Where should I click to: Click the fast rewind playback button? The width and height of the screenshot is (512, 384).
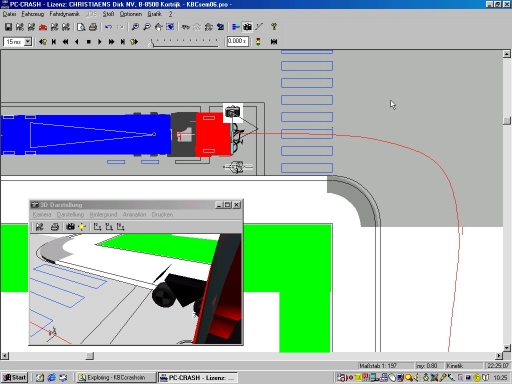(x=65, y=42)
